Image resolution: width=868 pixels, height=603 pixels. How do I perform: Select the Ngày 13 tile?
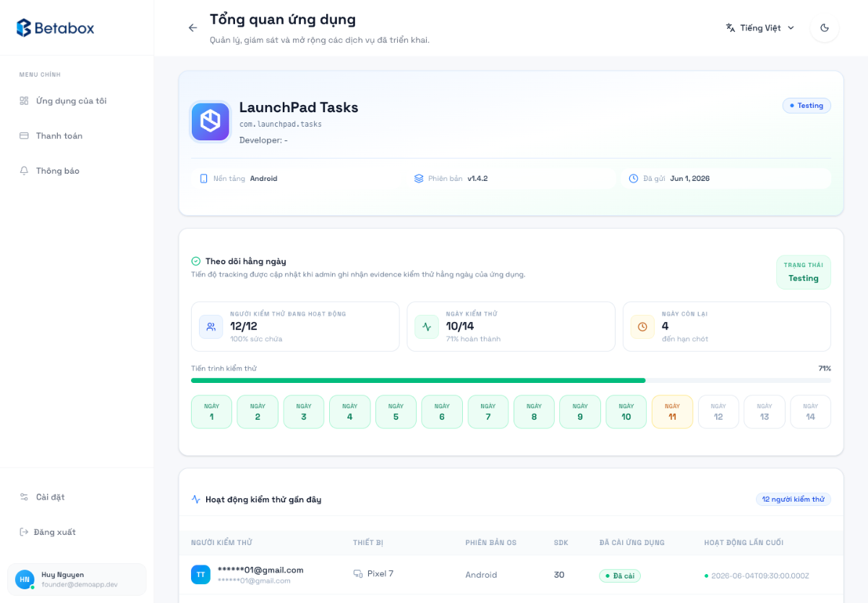click(765, 412)
